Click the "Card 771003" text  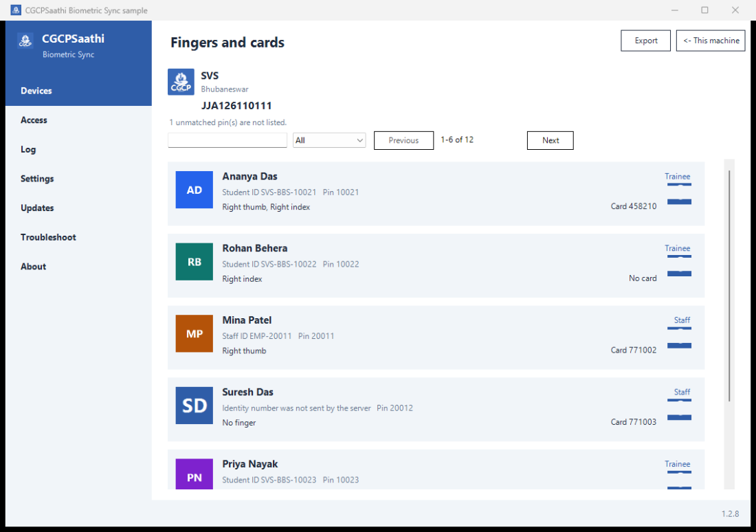tap(634, 422)
